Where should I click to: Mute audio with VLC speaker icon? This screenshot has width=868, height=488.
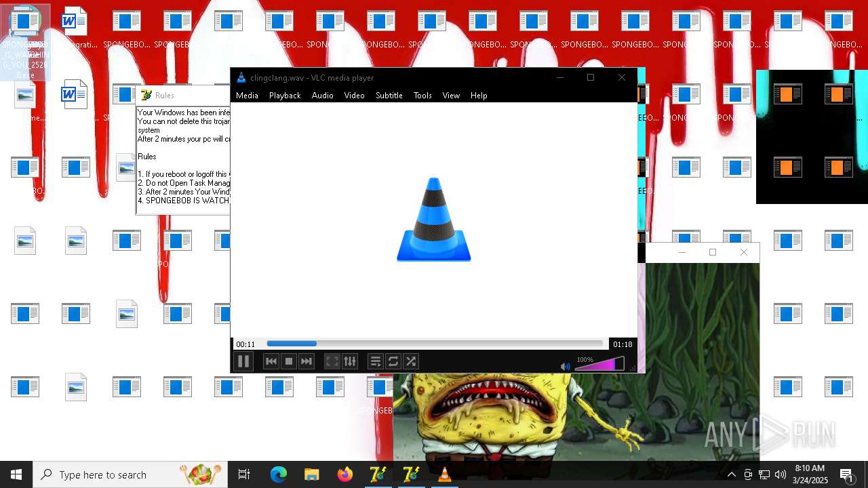point(566,366)
